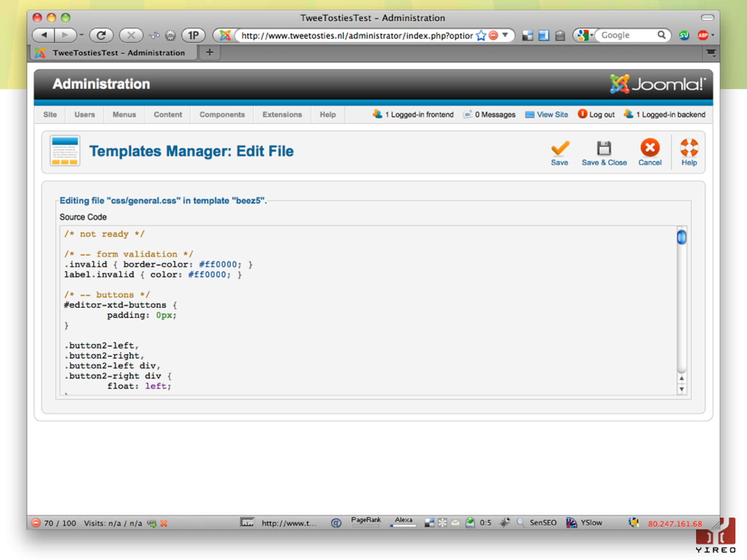747x560 pixels.
Task: Click the Log out link
Action: (x=596, y=114)
